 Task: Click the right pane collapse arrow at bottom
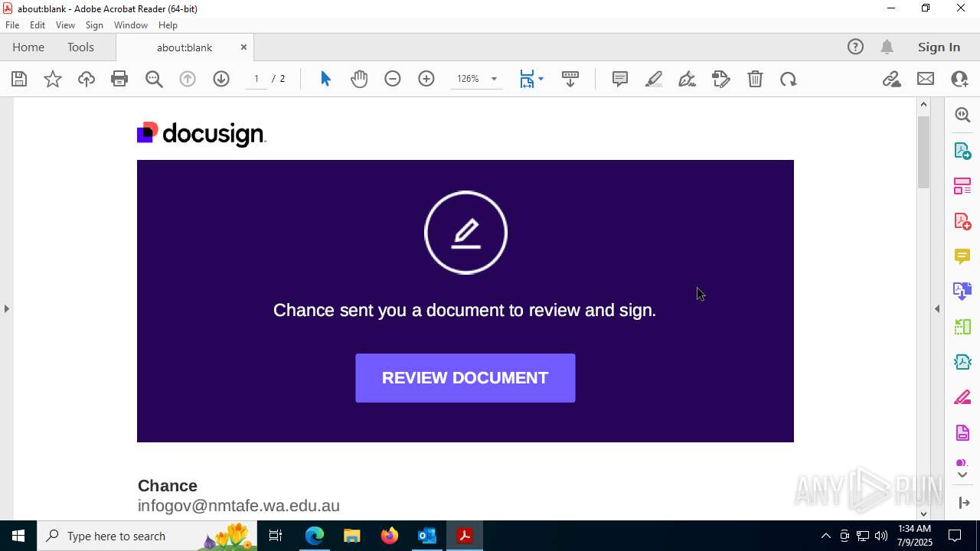[x=964, y=503]
